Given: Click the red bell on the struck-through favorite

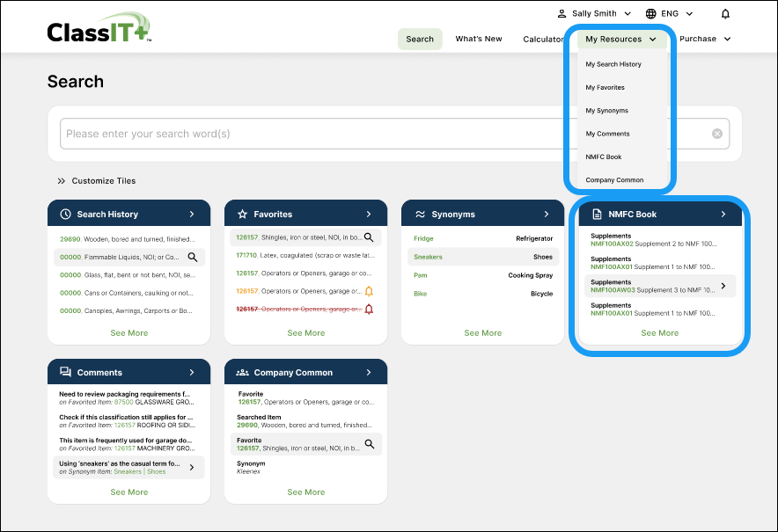Looking at the screenshot, I should 369,310.
